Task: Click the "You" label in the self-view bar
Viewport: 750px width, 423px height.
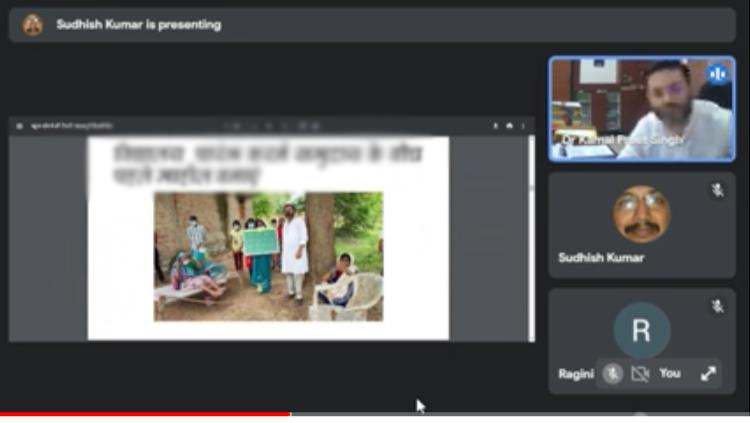Action: pyautogui.click(x=670, y=373)
